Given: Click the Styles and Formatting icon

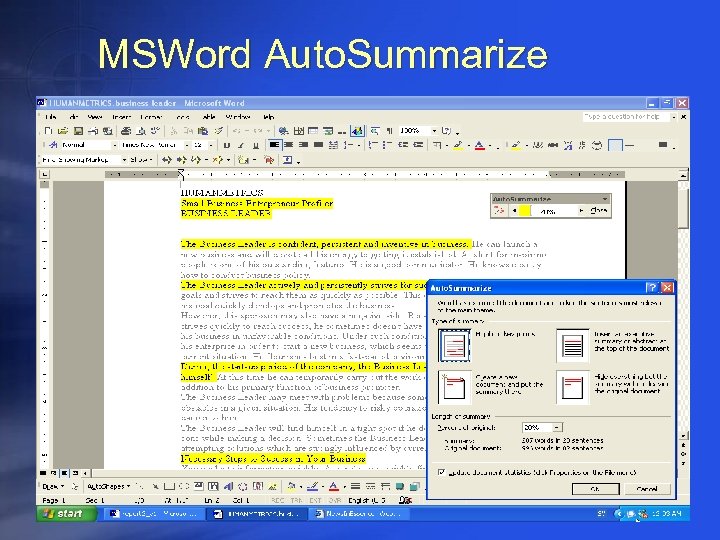Looking at the screenshot, I should pyautogui.click(x=53, y=145).
